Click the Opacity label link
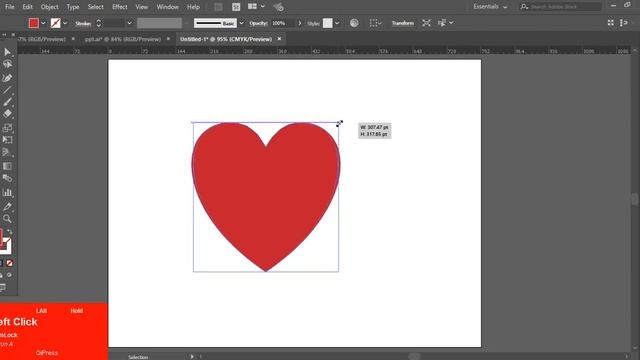640x360 pixels. click(x=258, y=24)
